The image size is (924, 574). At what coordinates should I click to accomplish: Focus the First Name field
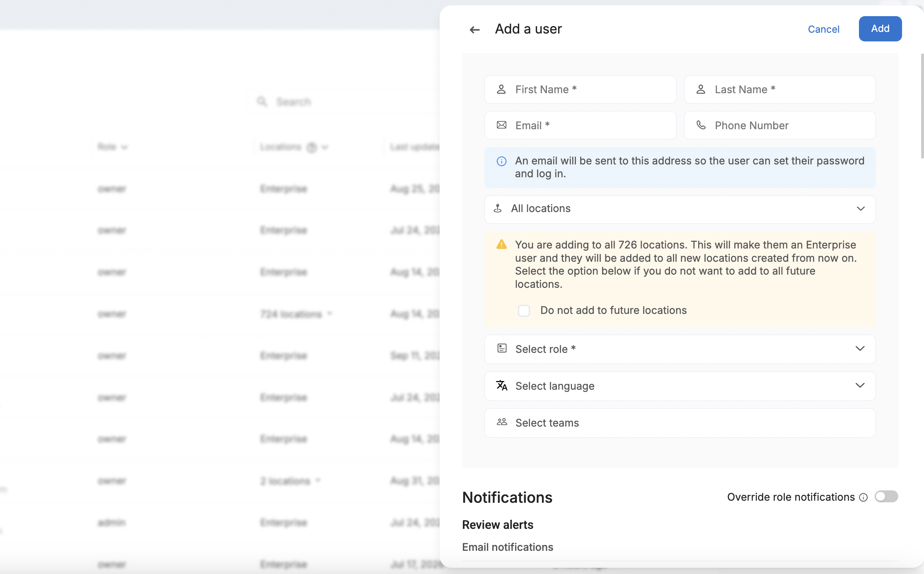(x=580, y=89)
